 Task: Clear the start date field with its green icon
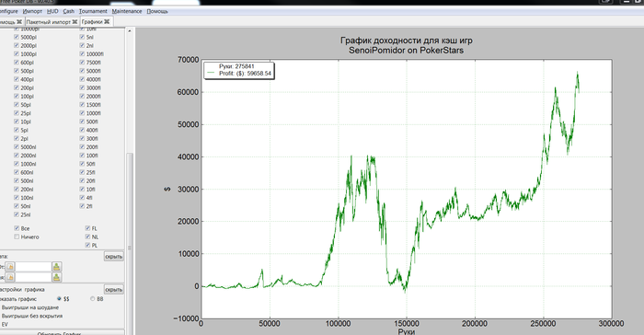[x=56, y=267]
